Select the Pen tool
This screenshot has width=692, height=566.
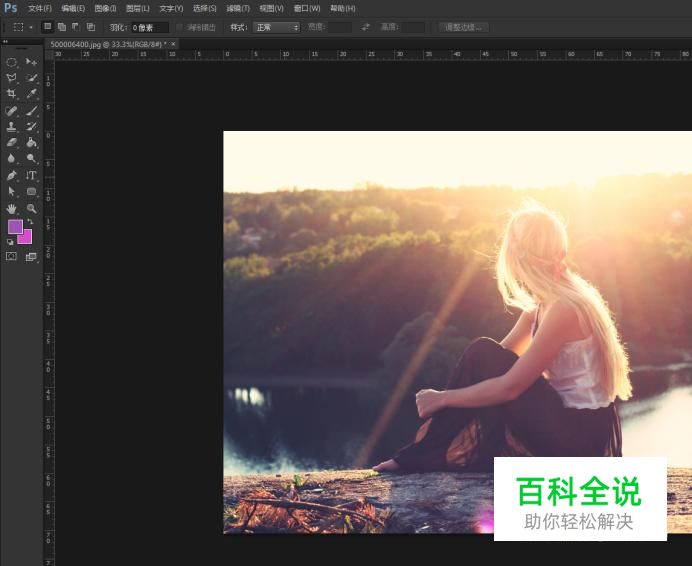(x=11, y=175)
